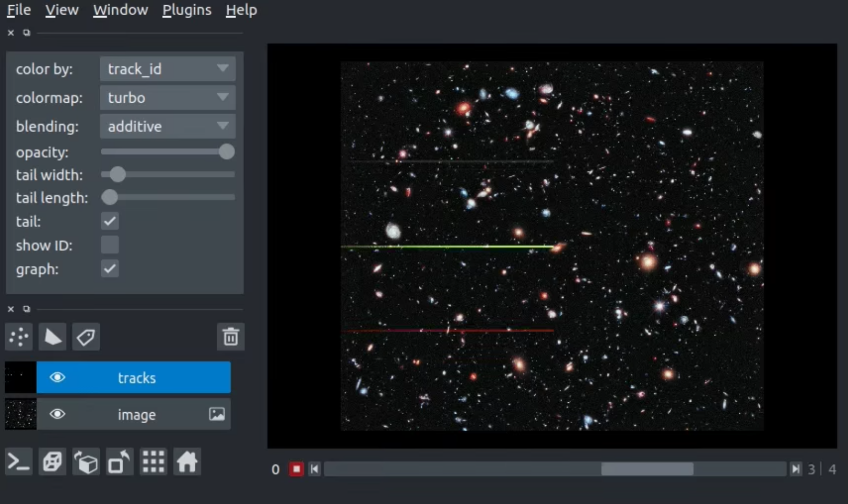Add a new labels layer
Viewport: 848px width, 504px height.
point(86,337)
